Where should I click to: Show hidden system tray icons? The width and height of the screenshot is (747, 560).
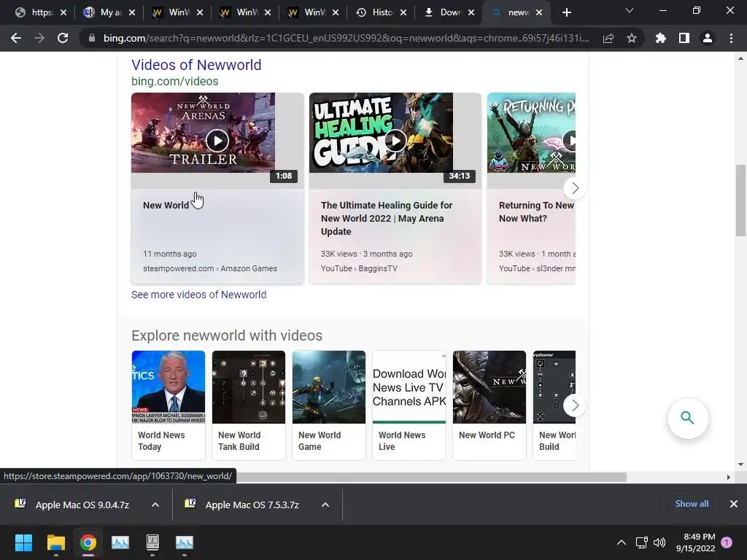(x=622, y=542)
